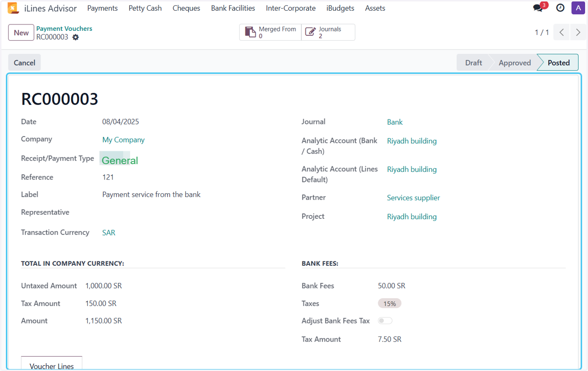Image resolution: width=588 pixels, height=371 pixels.
Task: Select the Posted status stage
Action: click(559, 63)
